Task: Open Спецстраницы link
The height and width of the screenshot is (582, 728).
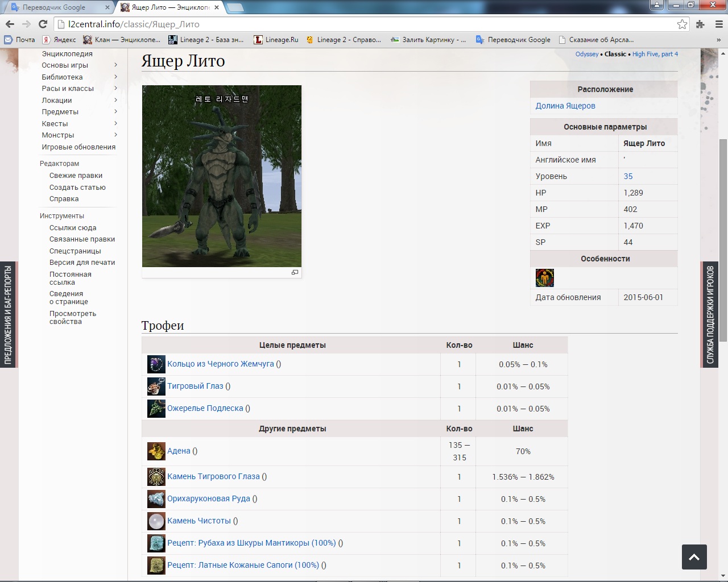Action: [x=75, y=251]
